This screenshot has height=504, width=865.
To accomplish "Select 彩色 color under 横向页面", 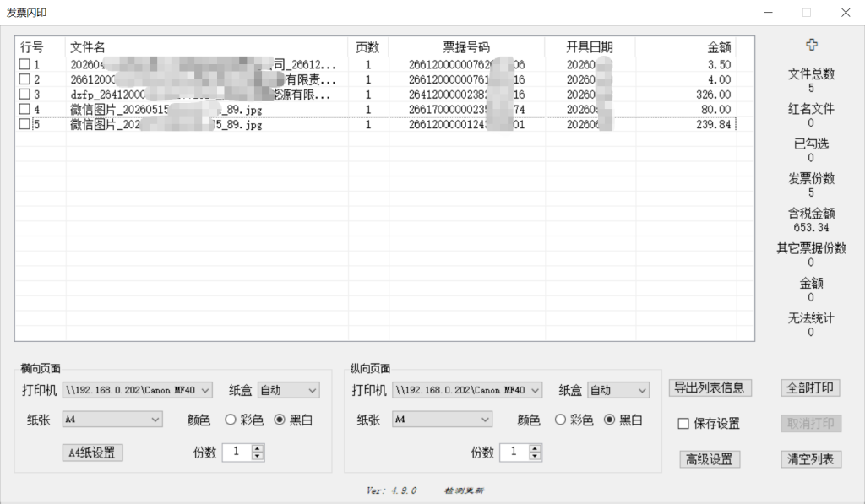I will click(231, 420).
